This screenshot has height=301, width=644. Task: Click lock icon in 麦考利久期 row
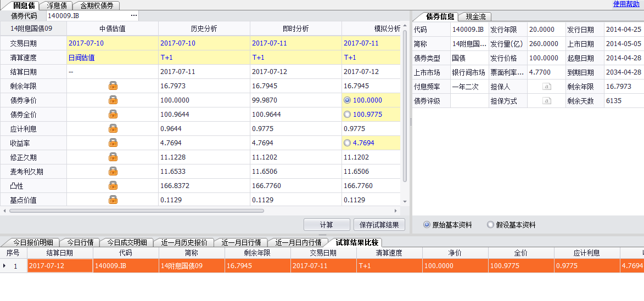coord(113,172)
